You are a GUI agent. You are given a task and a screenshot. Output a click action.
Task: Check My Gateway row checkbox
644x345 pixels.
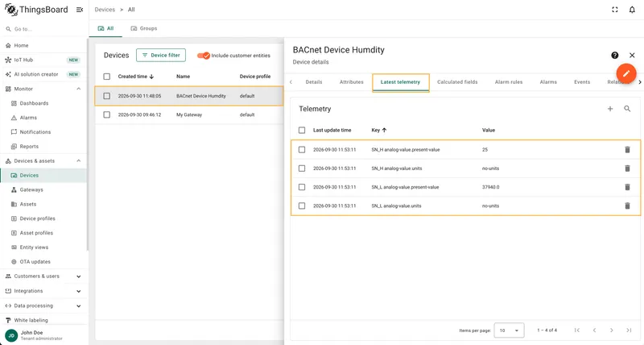pos(107,114)
